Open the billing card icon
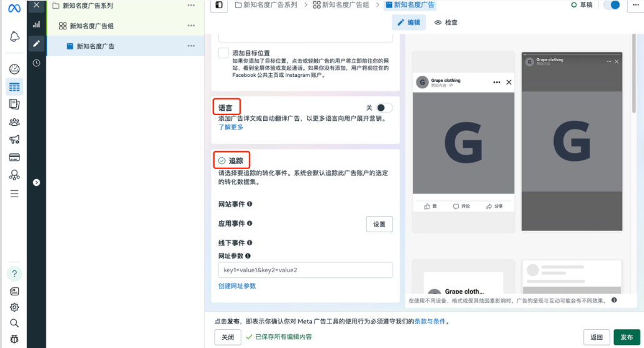This screenshot has width=644, height=348. [x=14, y=157]
